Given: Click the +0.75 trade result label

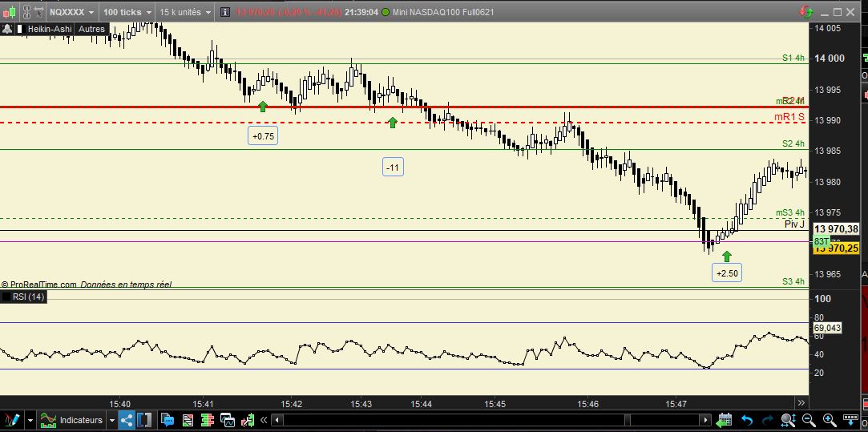Looking at the screenshot, I should pyautogui.click(x=263, y=135).
